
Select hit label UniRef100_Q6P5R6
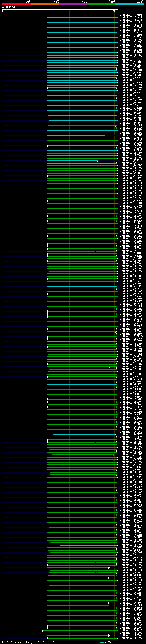tap(131, 261)
